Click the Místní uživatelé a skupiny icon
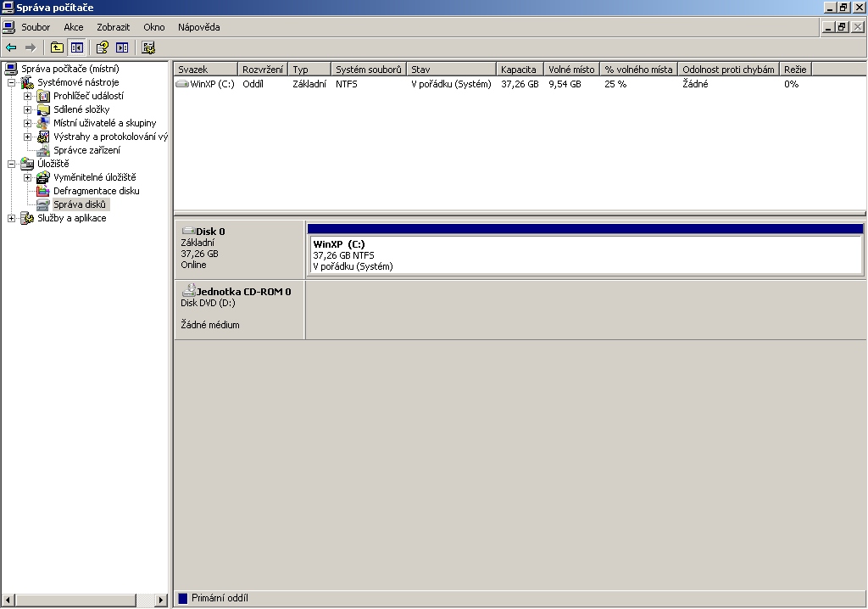This screenshot has height=609, width=868. 43,123
